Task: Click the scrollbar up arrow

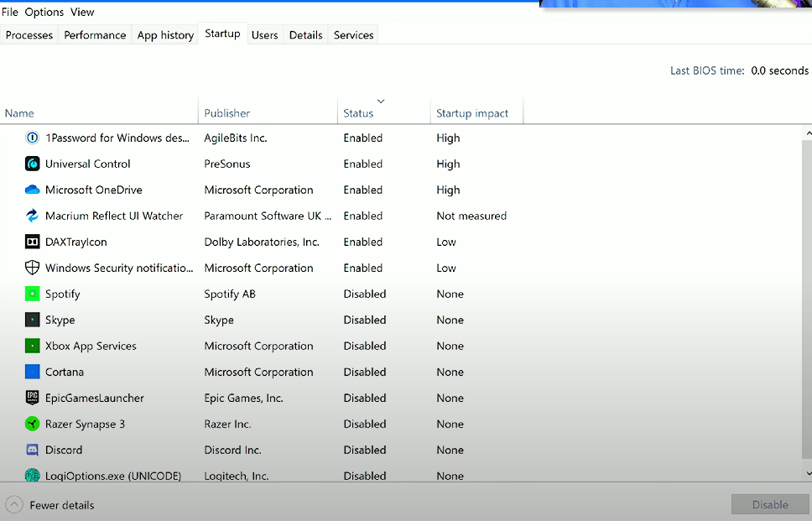Action: click(807, 133)
